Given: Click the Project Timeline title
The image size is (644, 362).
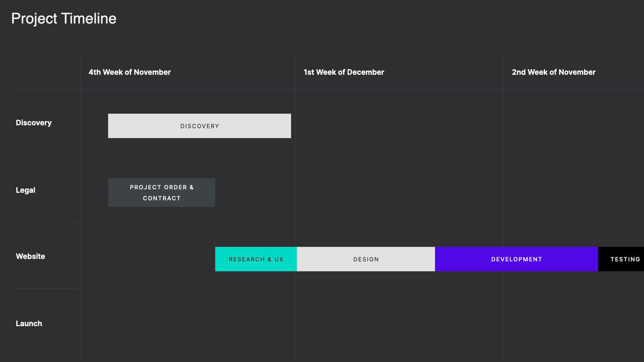Looking at the screenshot, I should coord(64,19).
